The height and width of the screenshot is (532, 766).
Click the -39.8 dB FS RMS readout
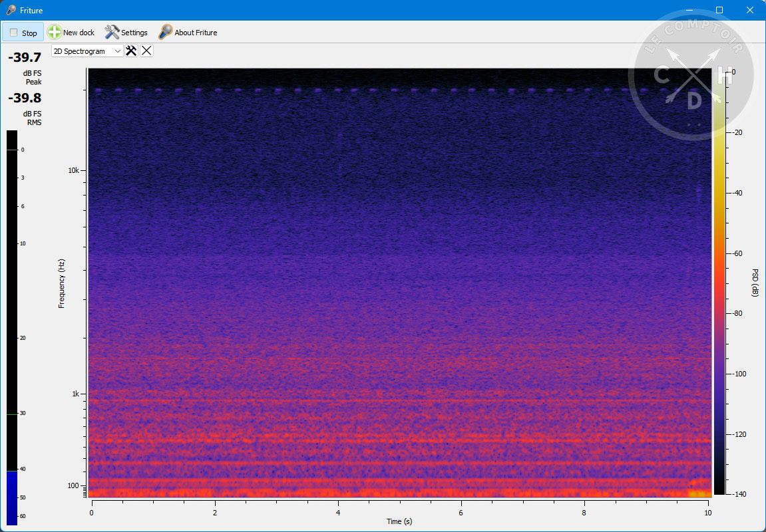25,98
